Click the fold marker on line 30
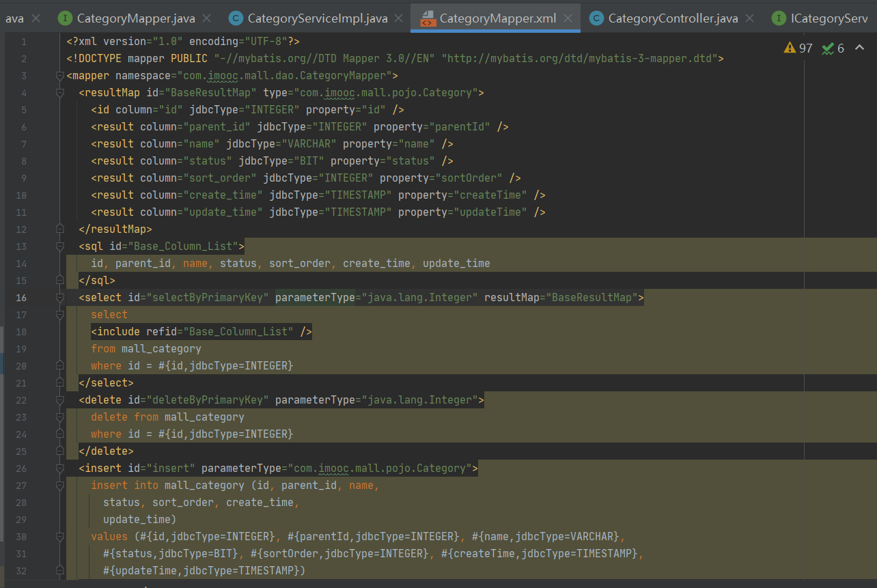The width and height of the screenshot is (877, 588). [x=60, y=537]
